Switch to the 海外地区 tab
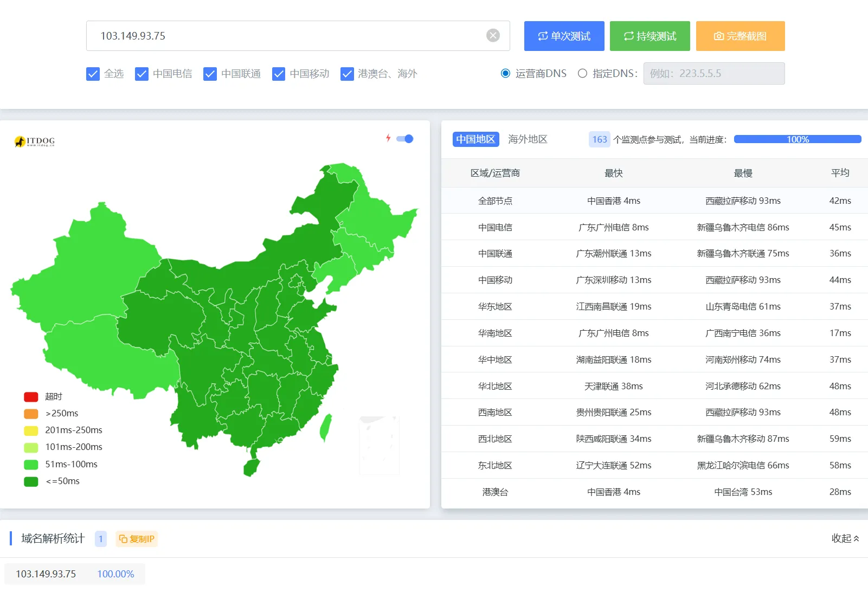Screen dimensions: 868x592 528,139
